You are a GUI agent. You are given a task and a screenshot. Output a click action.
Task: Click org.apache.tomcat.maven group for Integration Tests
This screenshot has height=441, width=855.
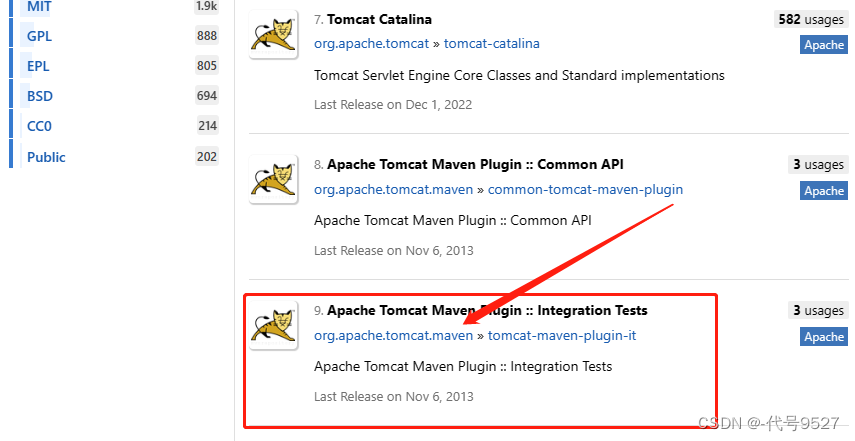[393, 335]
